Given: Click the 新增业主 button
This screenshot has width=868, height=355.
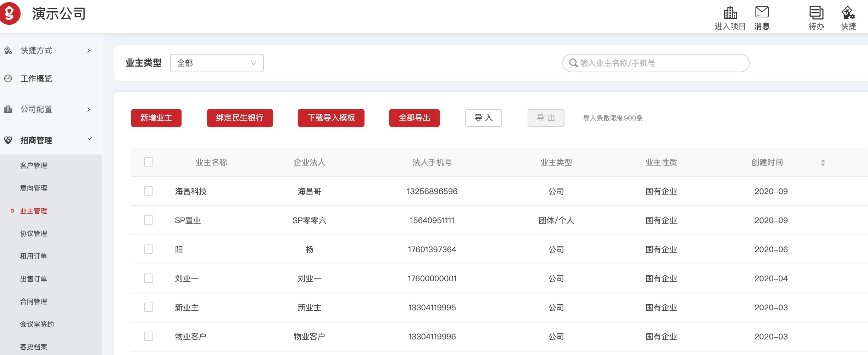Looking at the screenshot, I should click(156, 118).
